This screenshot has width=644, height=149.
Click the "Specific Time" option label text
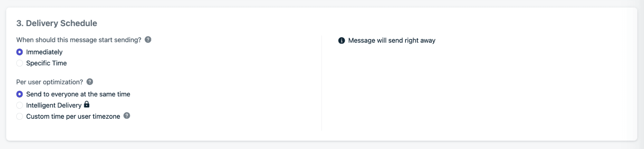46,63
